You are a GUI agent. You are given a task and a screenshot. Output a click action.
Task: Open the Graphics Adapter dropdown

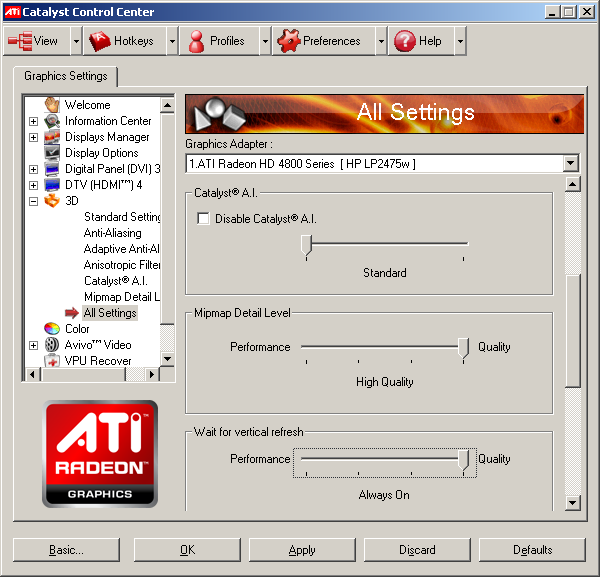click(x=570, y=163)
